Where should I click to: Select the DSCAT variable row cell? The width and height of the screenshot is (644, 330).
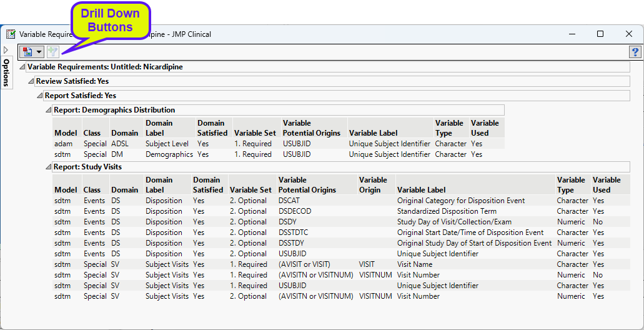click(x=291, y=201)
